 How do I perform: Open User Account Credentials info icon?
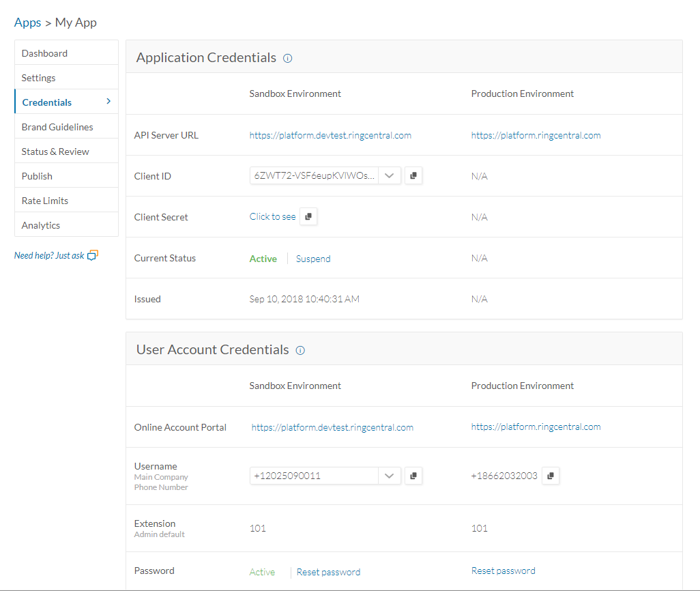[x=300, y=350]
